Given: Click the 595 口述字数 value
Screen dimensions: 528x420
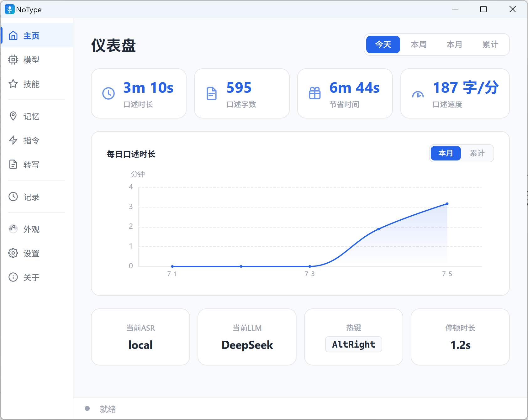Looking at the screenshot, I should pyautogui.click(x=239, y=88).
